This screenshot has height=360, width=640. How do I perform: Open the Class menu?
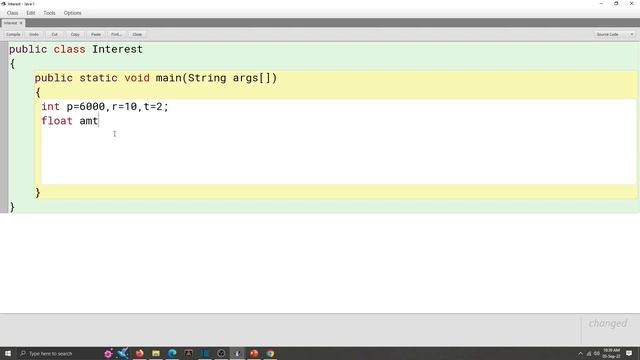point(12,13)
